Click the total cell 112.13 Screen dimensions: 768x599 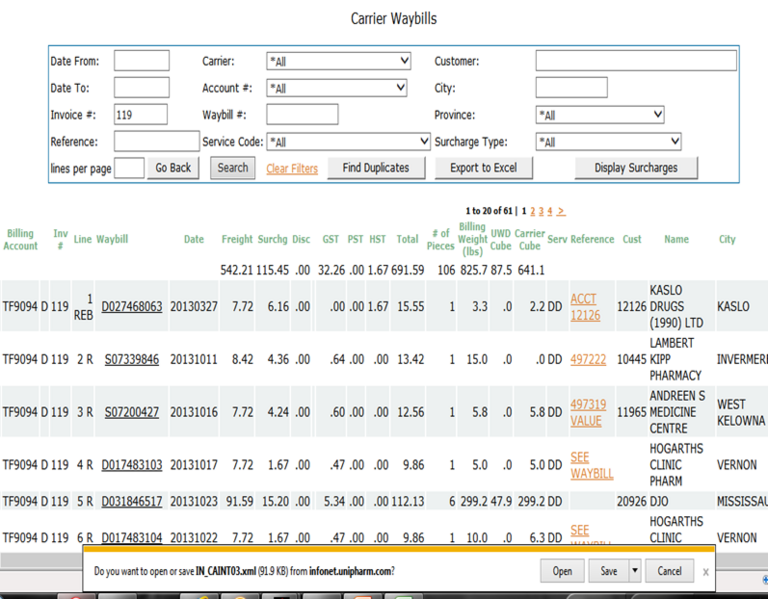(408, 502)
